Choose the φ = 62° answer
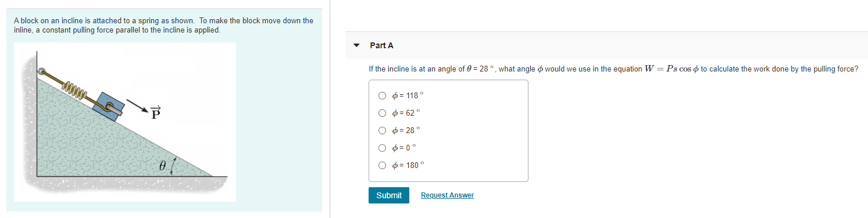The image size is (868, 218). click(382, 113)
